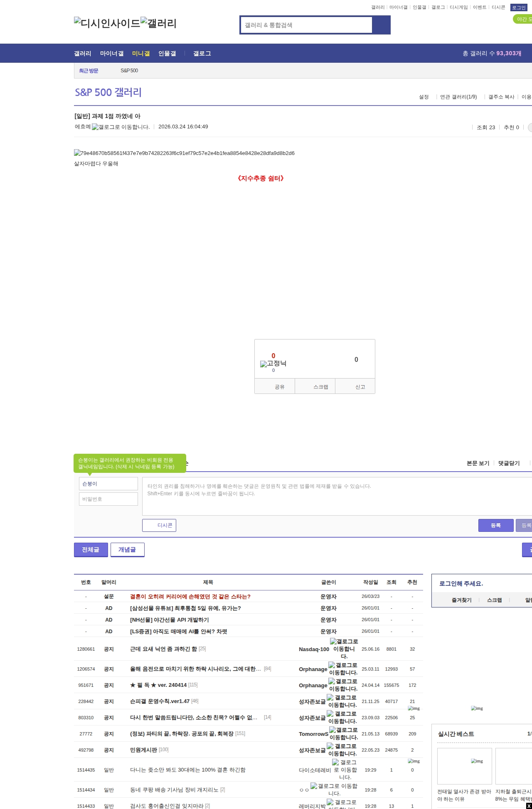This screenshot has width=532, height=809.
Task: Open the gallog icon next to author 에흐예
Action: coord(121,127)
